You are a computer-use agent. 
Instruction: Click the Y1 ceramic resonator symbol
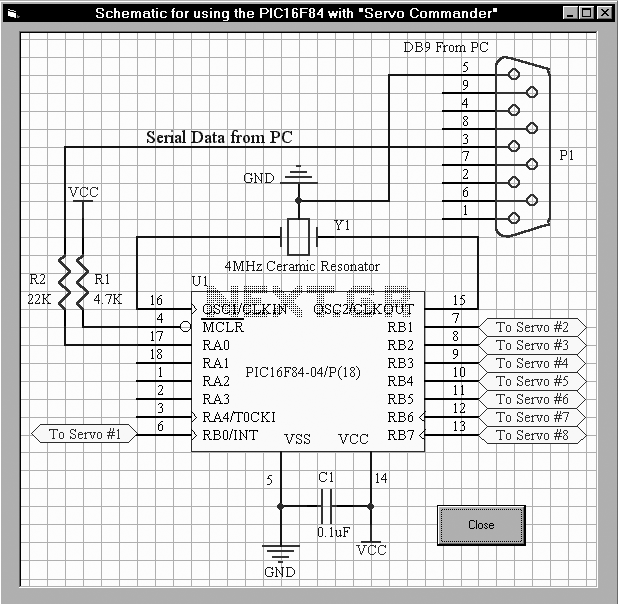tap(299, 237)
